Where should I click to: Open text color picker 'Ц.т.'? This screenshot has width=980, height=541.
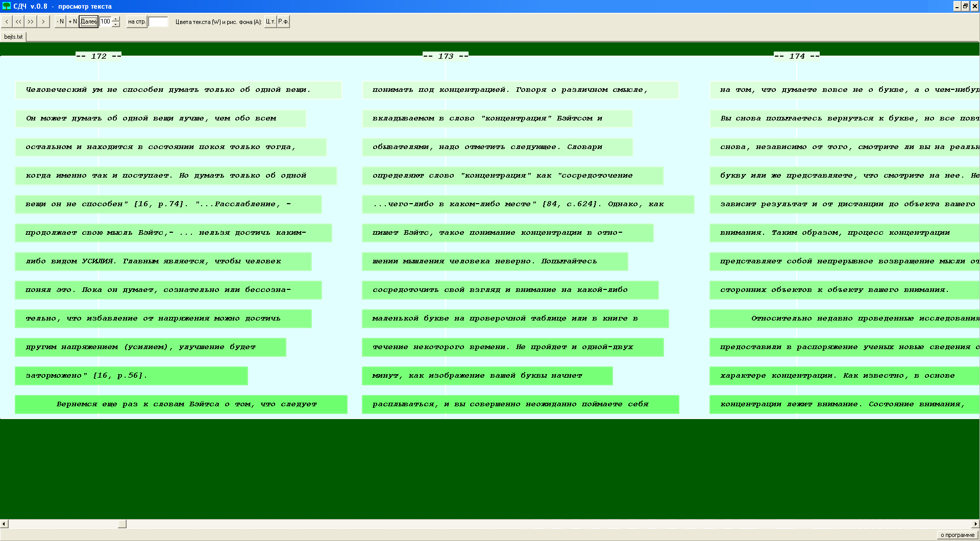(270, 21)
